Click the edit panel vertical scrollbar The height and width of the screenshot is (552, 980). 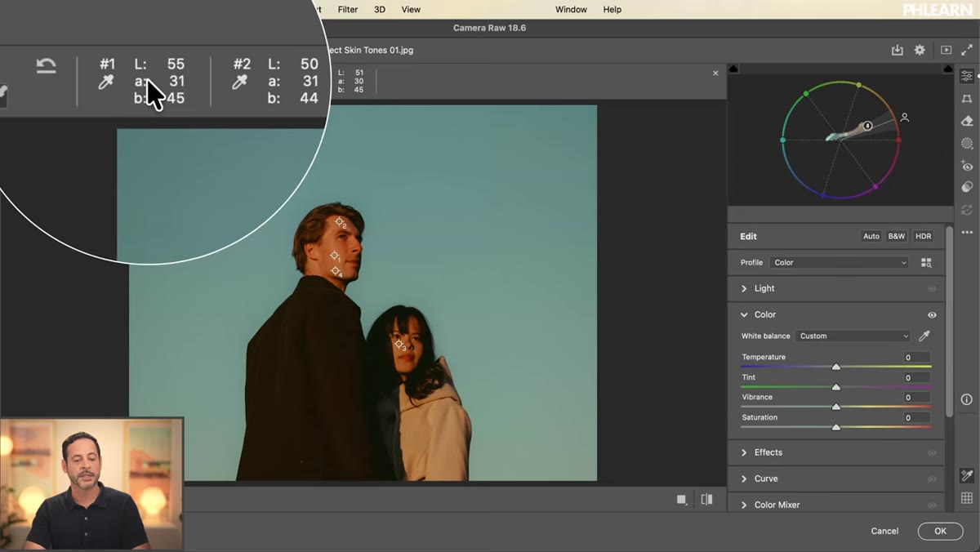pos(949,321)
